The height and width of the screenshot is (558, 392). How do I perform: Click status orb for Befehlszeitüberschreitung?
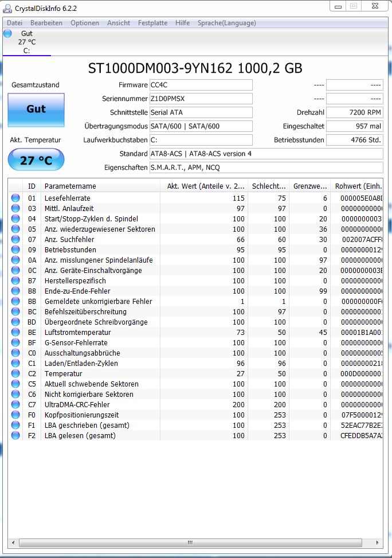click(15, 311)
